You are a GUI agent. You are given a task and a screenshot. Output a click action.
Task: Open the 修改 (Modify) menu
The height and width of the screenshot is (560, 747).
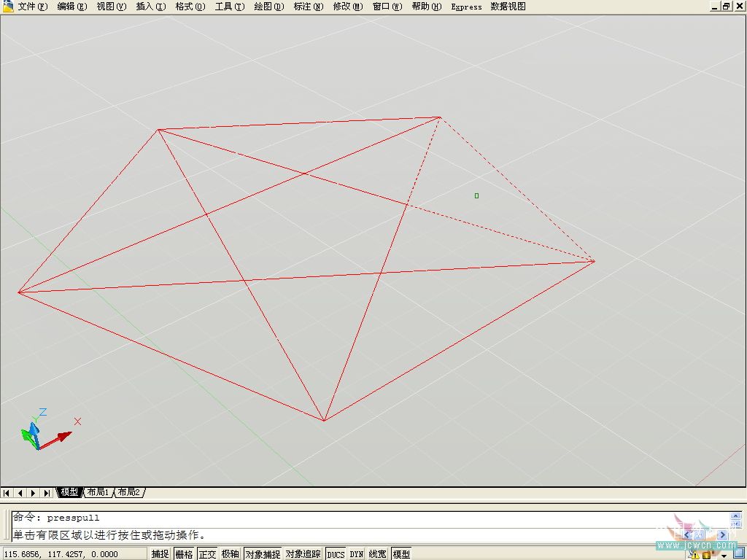[x=347, y=7]
